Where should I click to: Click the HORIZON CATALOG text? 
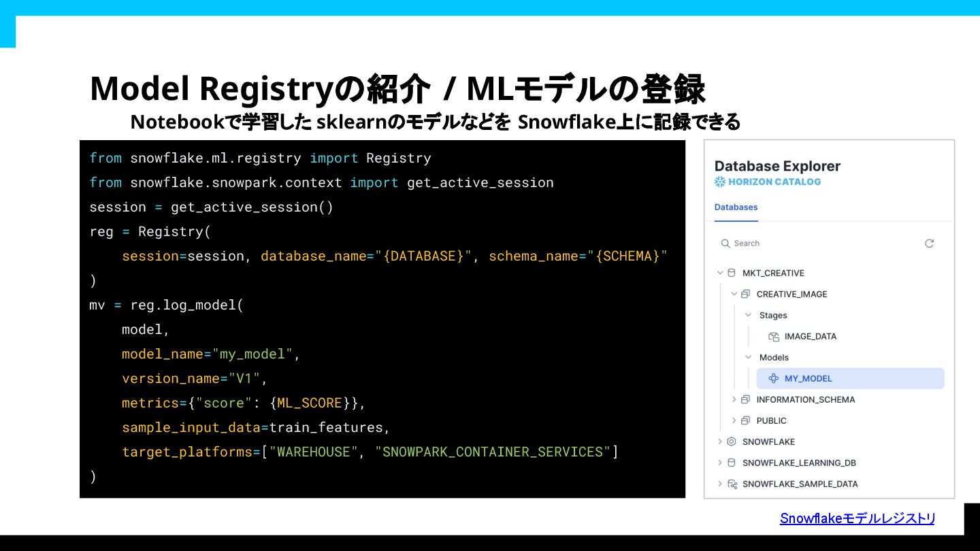[x=774, y=182]
